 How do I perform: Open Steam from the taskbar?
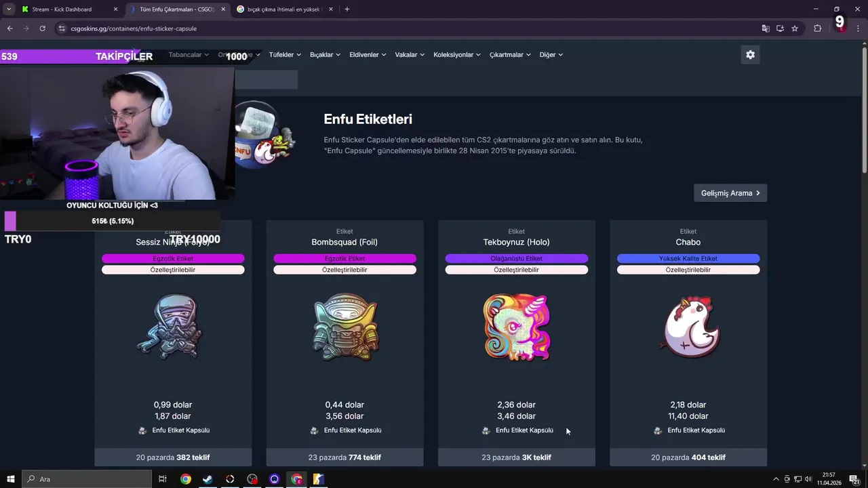pos(208,479)
